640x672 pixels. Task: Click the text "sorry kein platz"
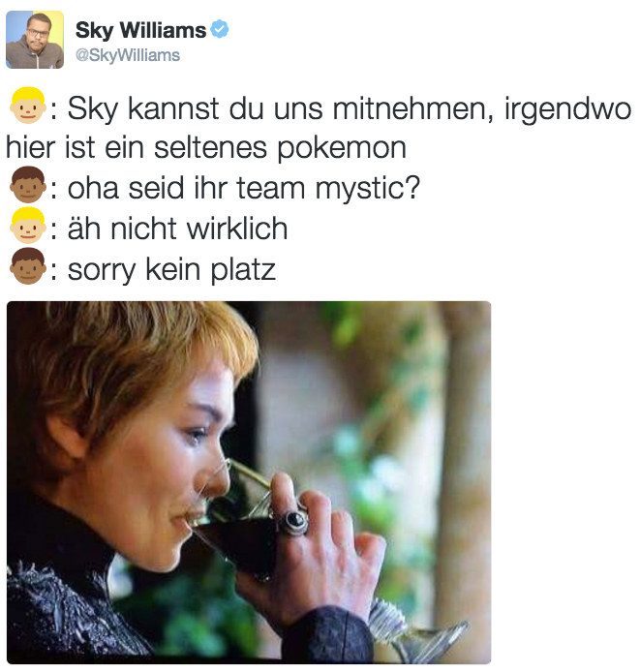[171, 270]
